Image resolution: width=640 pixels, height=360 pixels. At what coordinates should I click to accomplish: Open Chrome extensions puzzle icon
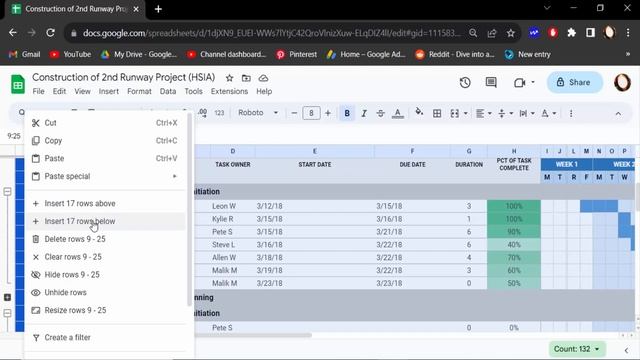tap(571, 33)
